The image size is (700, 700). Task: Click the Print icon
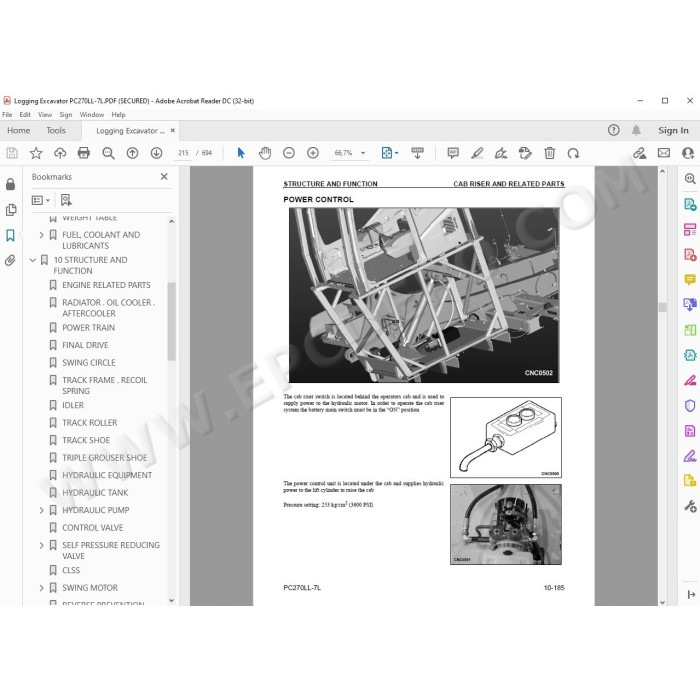[83, 153]
